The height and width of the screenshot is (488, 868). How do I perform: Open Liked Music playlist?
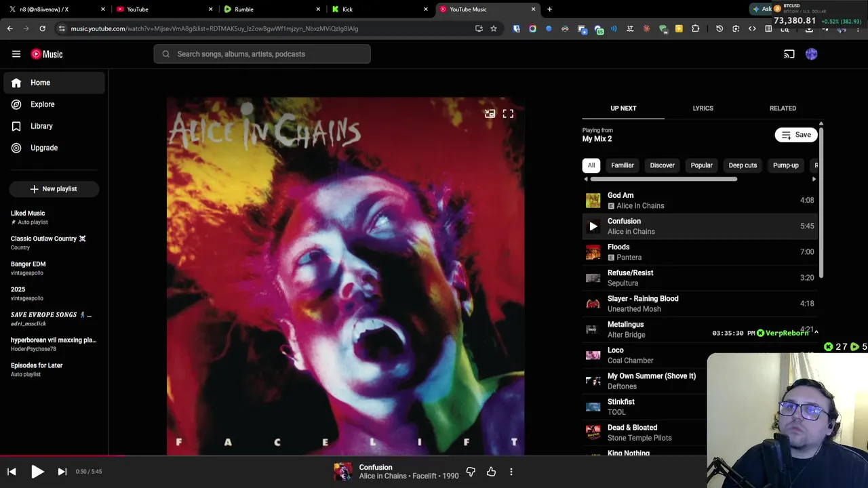54,218
